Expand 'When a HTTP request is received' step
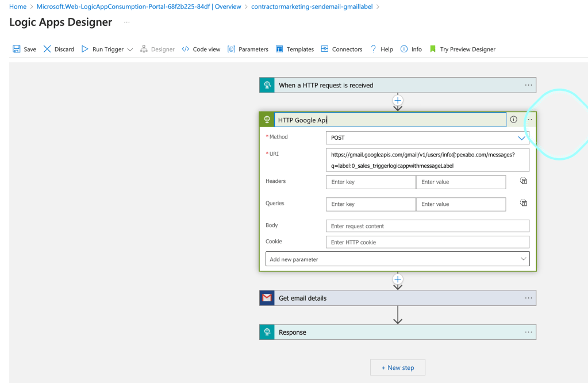588x383 pixels. (398, 85)
